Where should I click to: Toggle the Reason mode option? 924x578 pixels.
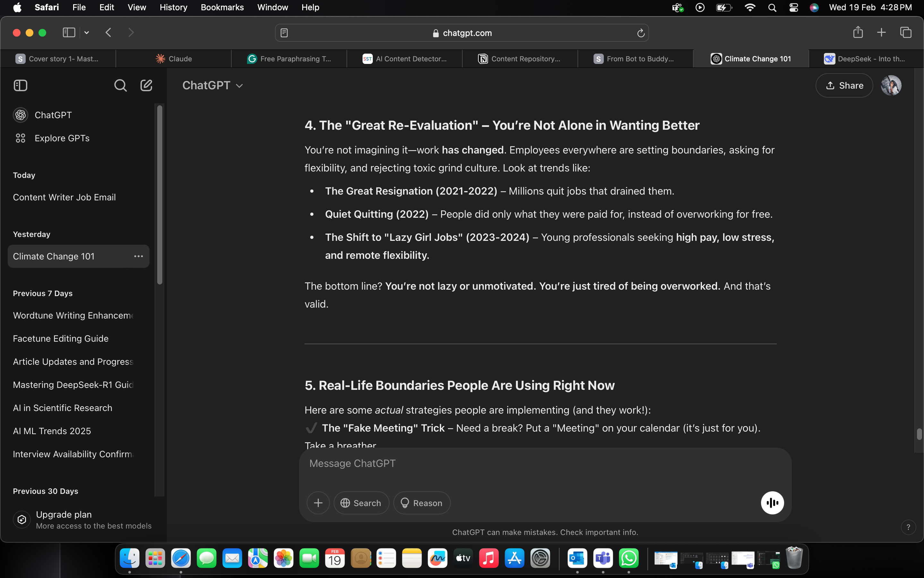coord(422,503)
